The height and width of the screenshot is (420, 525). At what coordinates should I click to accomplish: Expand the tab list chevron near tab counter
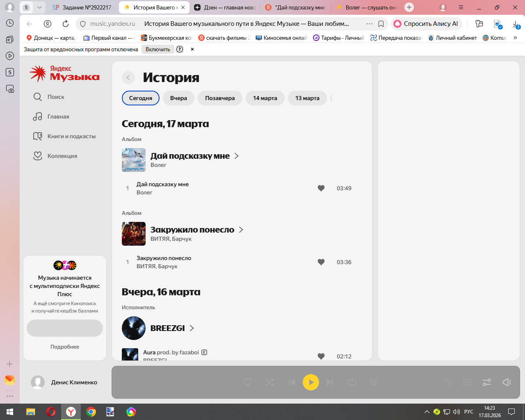(39, 7)
